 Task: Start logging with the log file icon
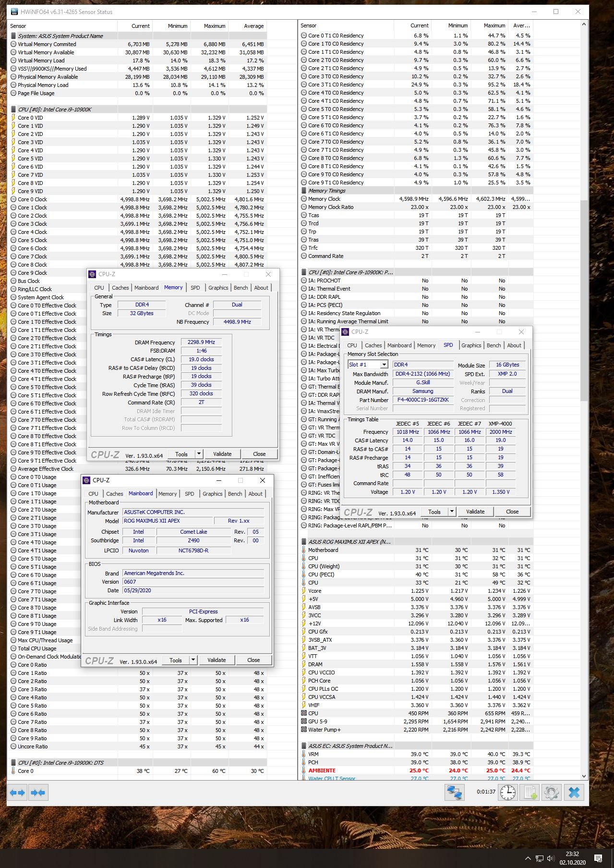[530, 792]
